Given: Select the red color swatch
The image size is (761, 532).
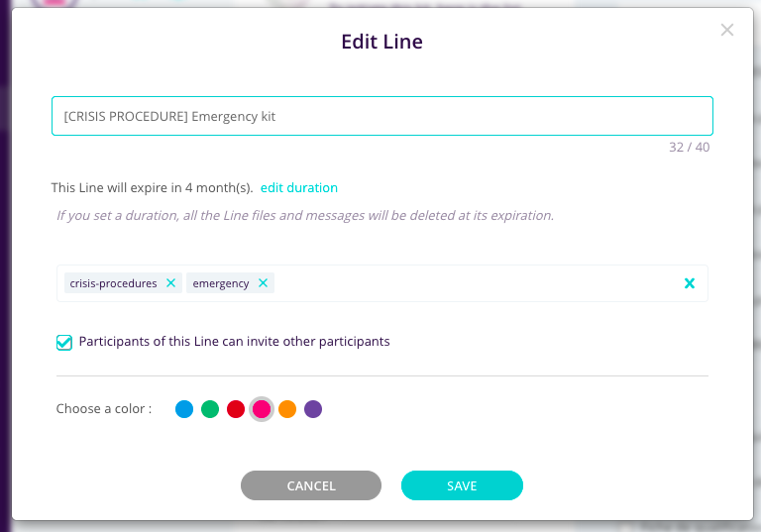Looking at the screenshot, I should 236,409.
